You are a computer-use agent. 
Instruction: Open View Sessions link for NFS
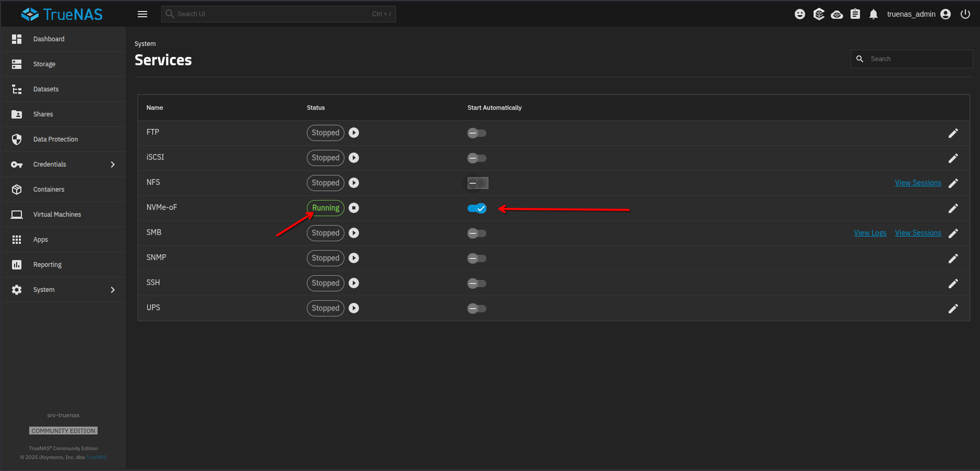[918, 183]
